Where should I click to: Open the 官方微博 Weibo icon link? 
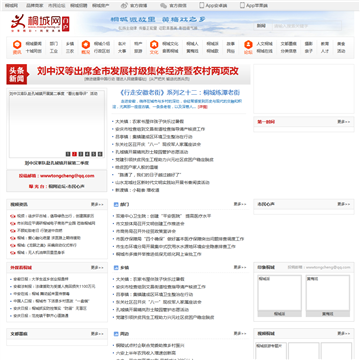click(124, 6)
